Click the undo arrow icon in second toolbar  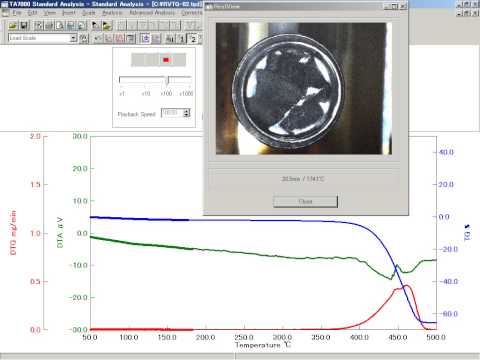click(97, 38)
